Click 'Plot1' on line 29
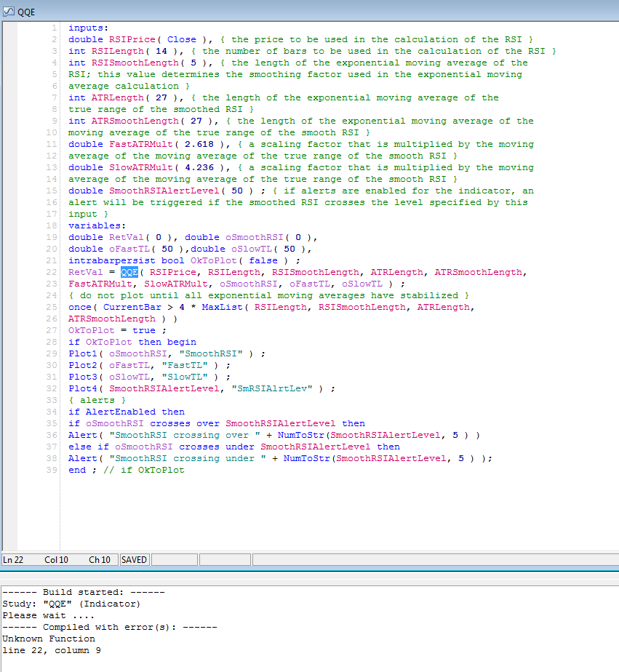This screenshot has height=672, width=619. click(x=83, y=353)
